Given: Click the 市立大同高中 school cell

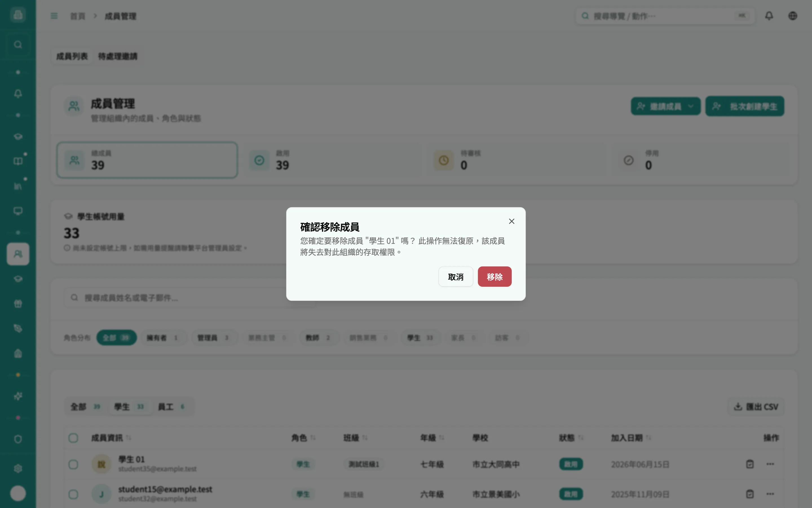Looking at the screenshot, I should coord(496,464).
